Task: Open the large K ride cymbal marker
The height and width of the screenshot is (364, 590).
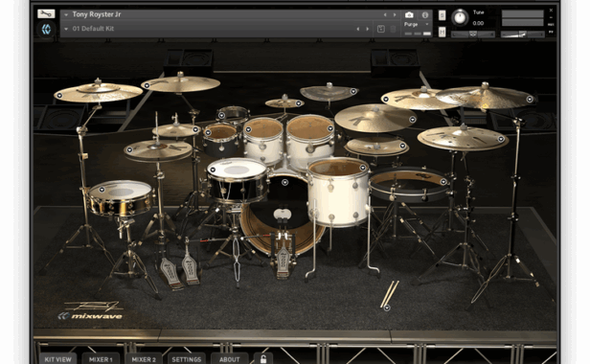Action: click(x=413, y=120)
